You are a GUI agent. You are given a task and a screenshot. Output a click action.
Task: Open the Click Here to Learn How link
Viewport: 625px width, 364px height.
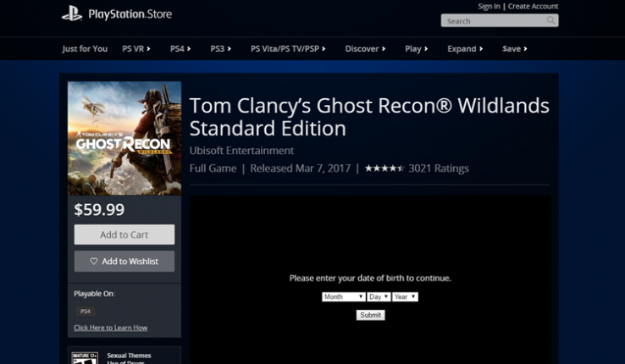(110, 328)
